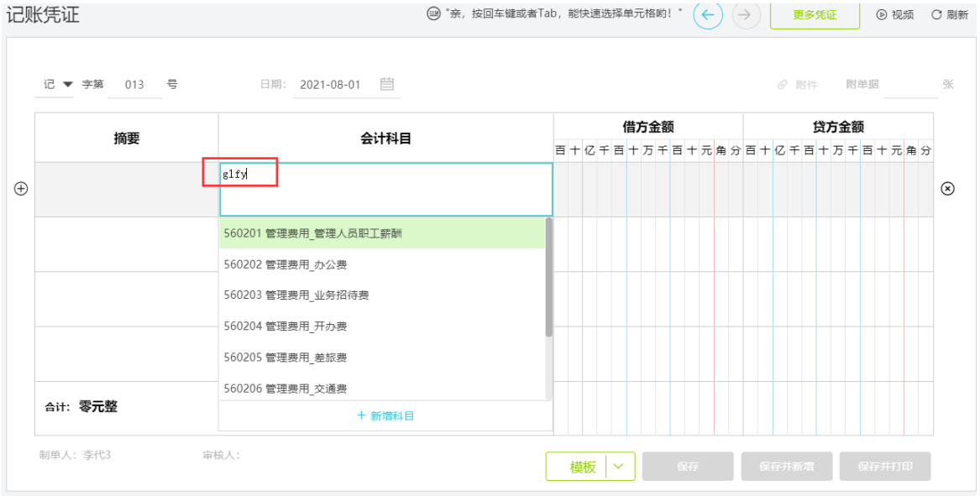The image size is (980, 496).
Task: Click the 模板 template button
Action: (583, 467)
